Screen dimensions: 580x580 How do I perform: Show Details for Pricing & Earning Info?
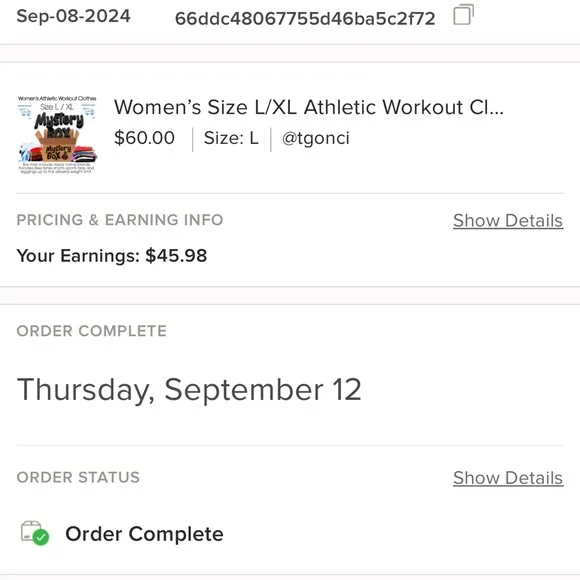(x=508, y=221)
